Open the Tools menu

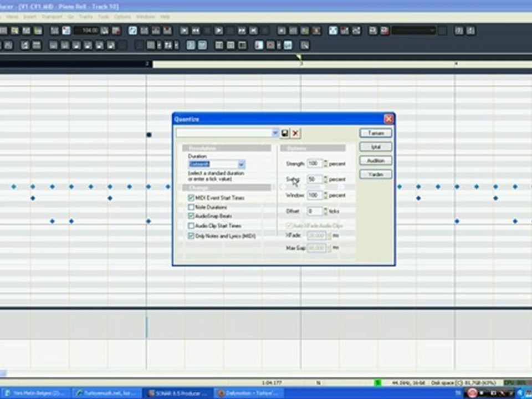point(104,17)
